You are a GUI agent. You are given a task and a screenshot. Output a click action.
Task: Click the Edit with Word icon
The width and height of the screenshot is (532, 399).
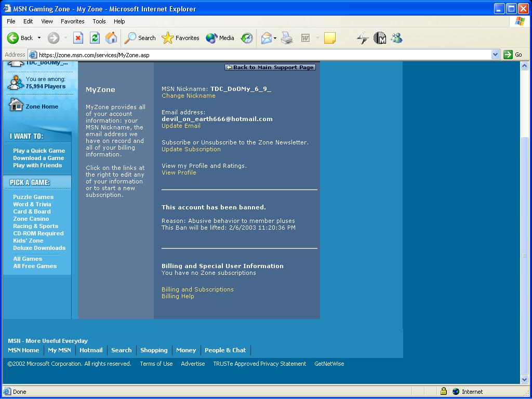(305, 38)
